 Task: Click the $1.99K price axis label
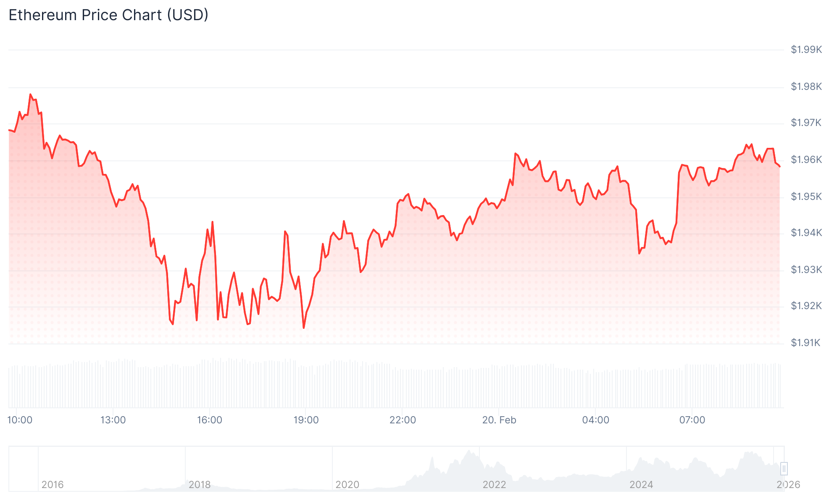[806, 50]
